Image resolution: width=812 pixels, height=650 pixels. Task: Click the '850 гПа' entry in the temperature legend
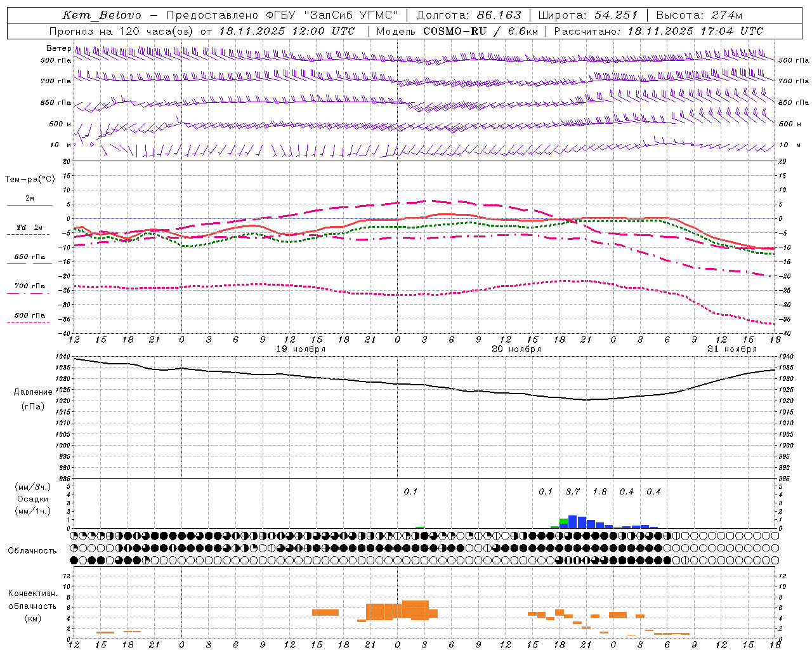click(x=30, y=257)
